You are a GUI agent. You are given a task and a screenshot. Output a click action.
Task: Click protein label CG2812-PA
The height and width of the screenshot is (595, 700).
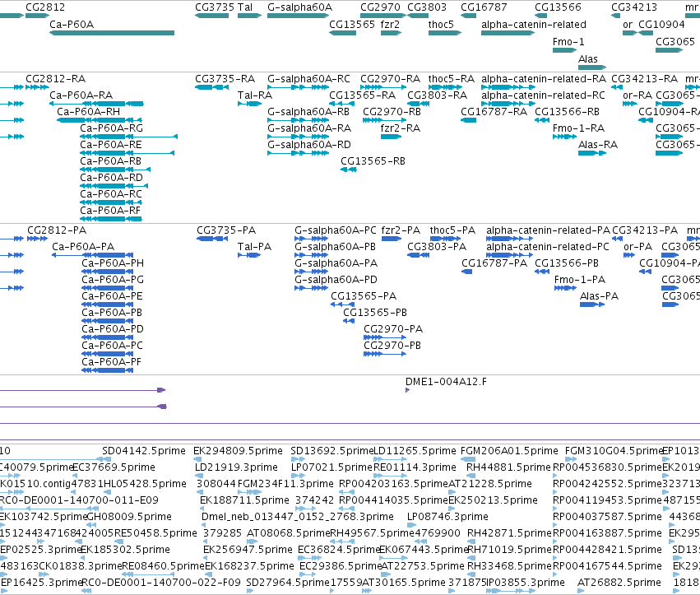57,230
